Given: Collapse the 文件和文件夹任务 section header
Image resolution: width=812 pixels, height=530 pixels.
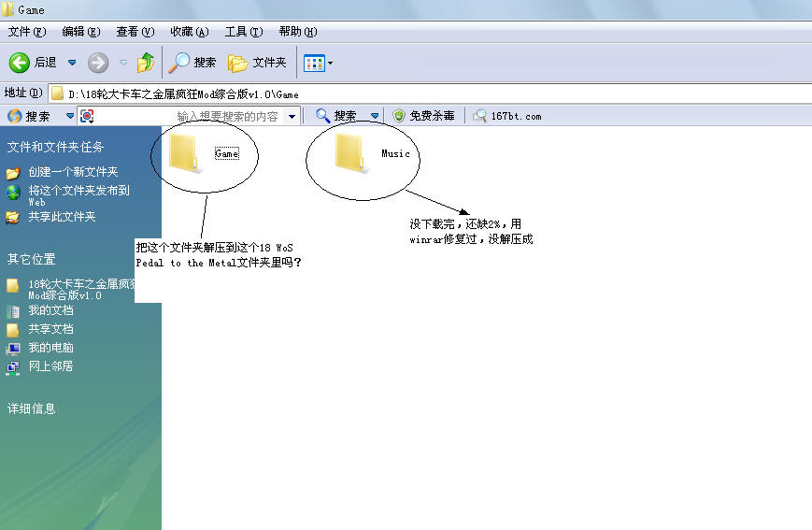Looking at the screenshot, I should [x=55, y=147].
